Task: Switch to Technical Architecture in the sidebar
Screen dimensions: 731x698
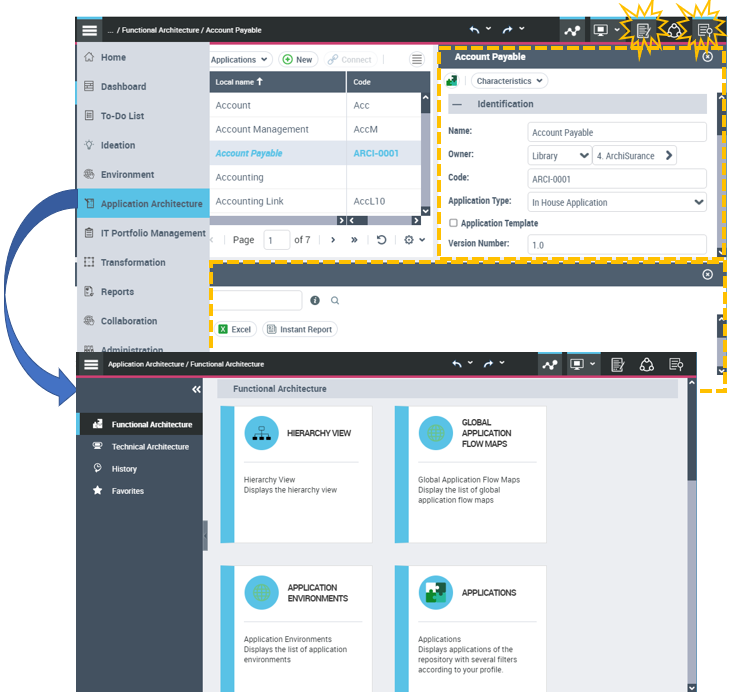Action: pyautogui.click(x=149, y=447)
